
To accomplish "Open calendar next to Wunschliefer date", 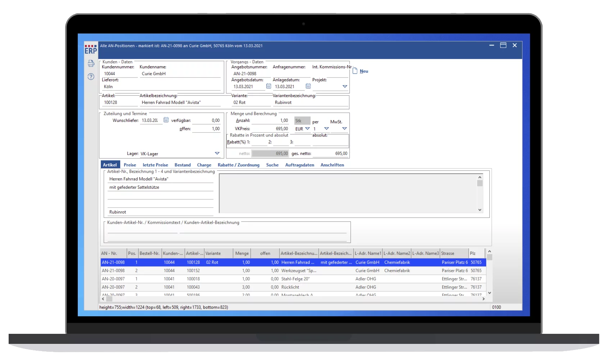I will (x=166, y=120).
